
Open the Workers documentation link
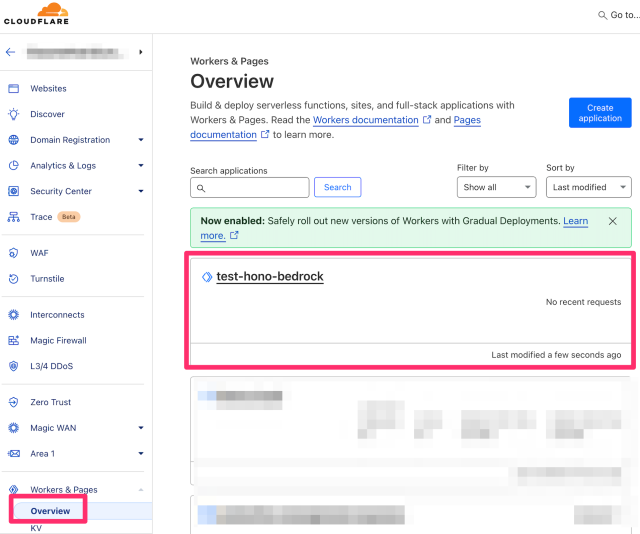pyautogui.click(x=366, y=120)
